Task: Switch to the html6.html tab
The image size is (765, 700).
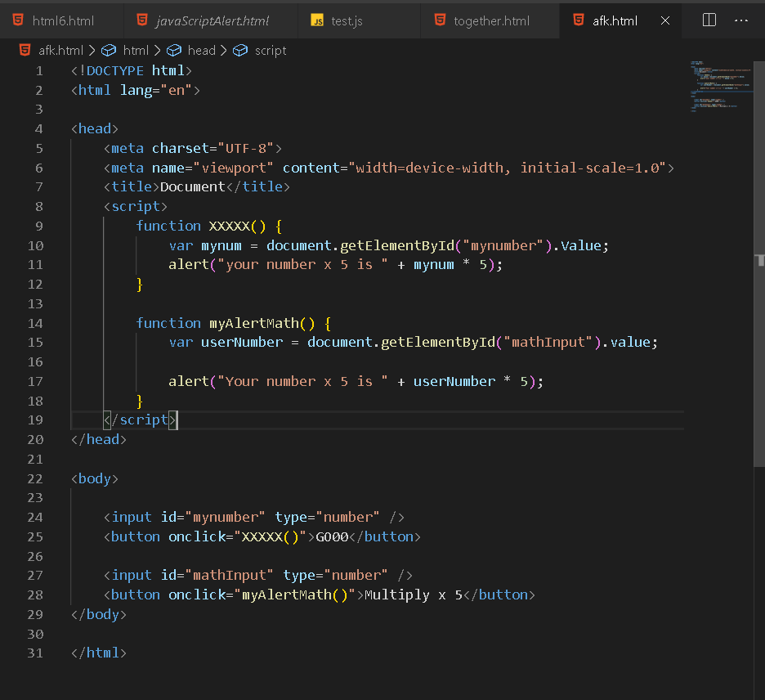Action: tap(62, 21)
